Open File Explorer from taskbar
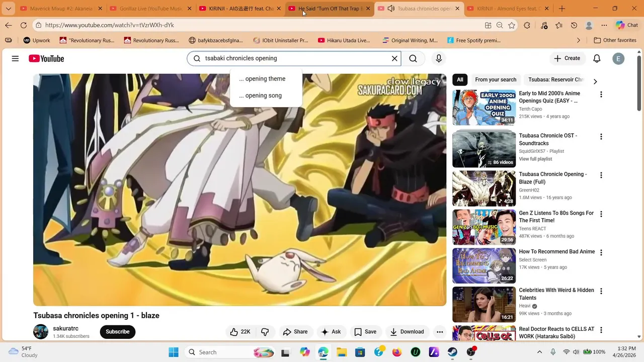Image resolution: width=644 pixels, height=362 pixels. click(342, 352)
